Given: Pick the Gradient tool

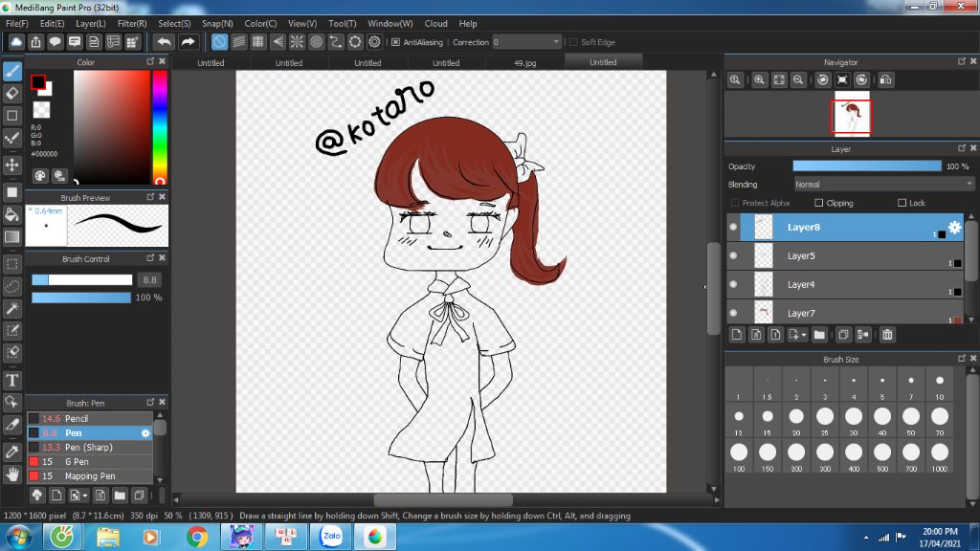Looking at the screenshot, I should tap(12, 237).
